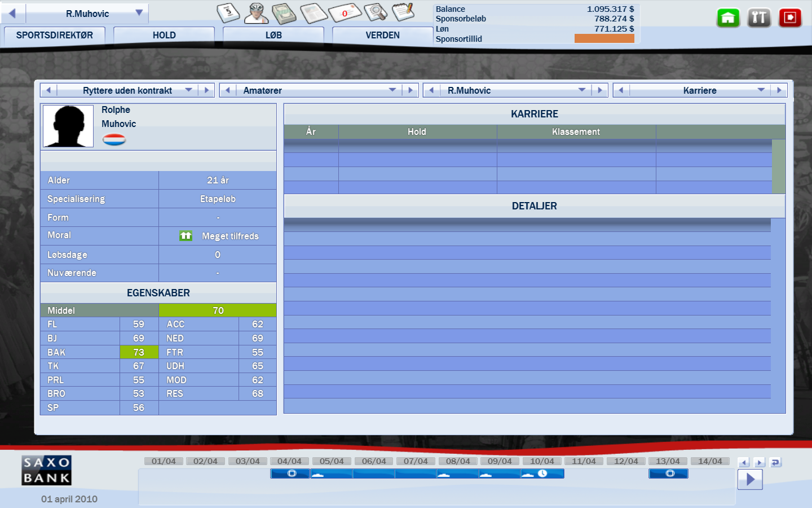Open the SPORTSDIREKTØR tab

pyautogui.click(x=55, y=35)
